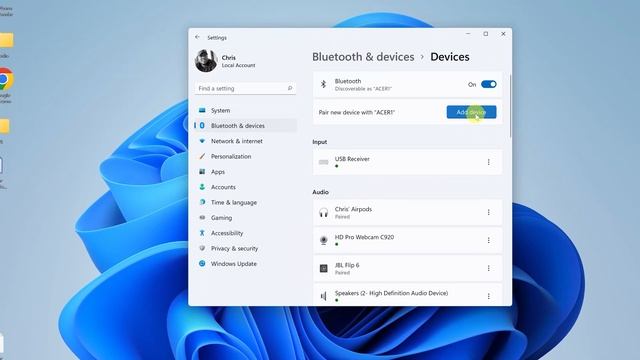Open the Apps category
The width and height of the screenshot is (640, 360).
click(x=245, y=172)
